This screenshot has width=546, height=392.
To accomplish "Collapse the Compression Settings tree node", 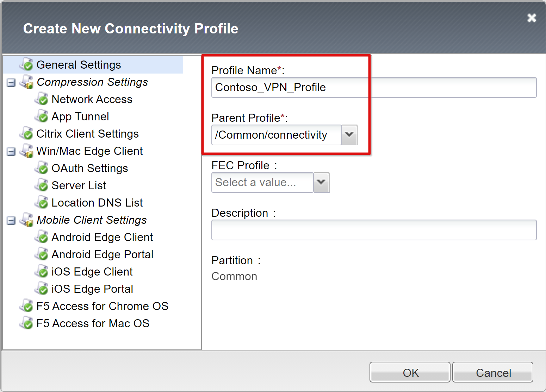I will pyautogui.click(x=11, y=83).
